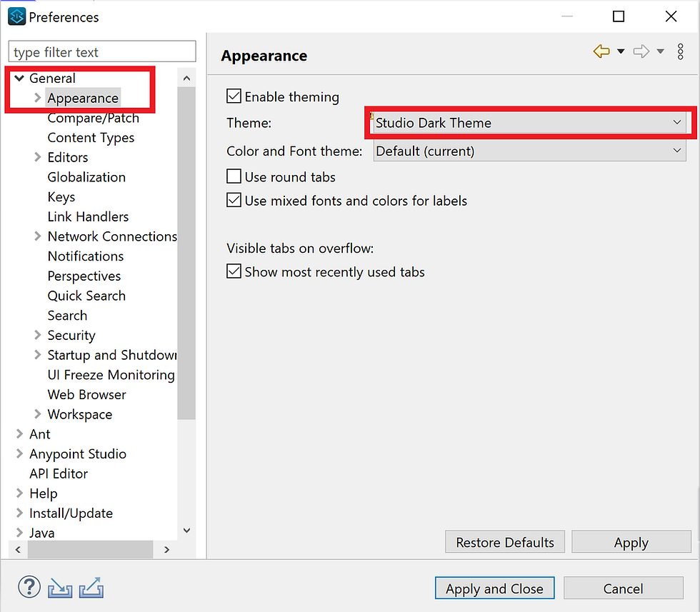The image size is (700, 612).
Task: Click Restore Defaults button
Action: tap(504, 542)
